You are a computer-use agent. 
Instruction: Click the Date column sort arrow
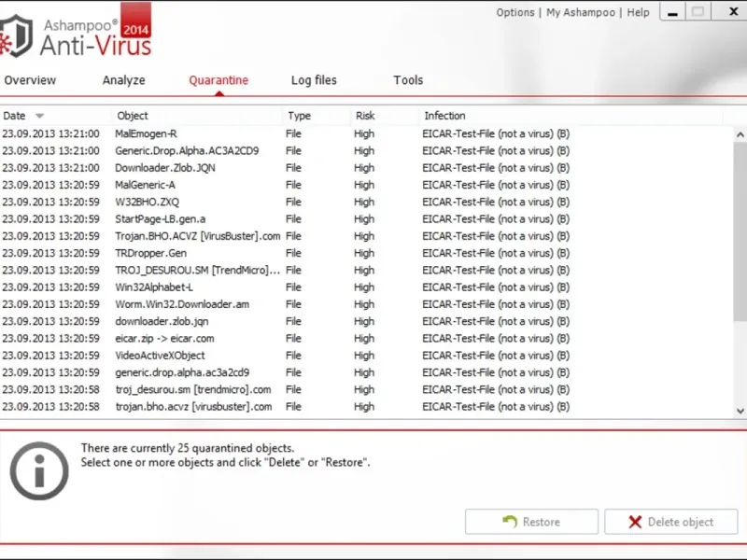pos(39,116)
